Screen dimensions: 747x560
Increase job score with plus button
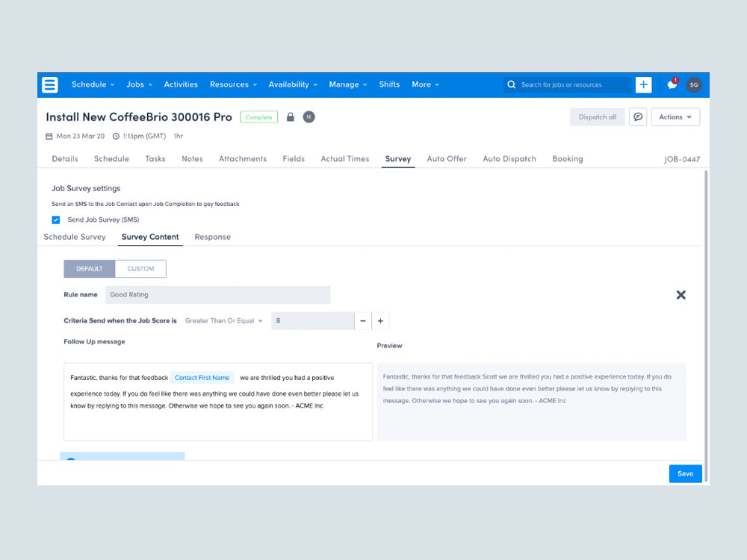click(x=380, y=321)
